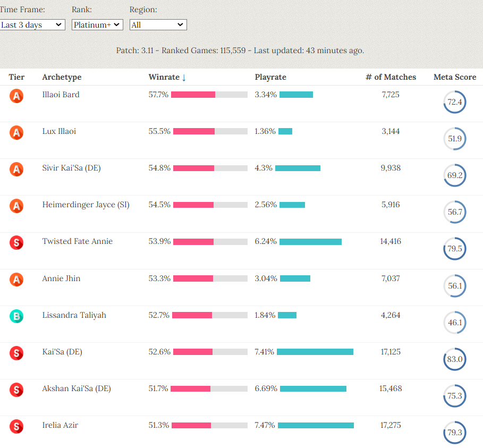Image resolution: width=483 pixels, height=448 pixels.
Task: Click the S tier icon for Akshan Kai'Sa (DE)
Action: 16,390
